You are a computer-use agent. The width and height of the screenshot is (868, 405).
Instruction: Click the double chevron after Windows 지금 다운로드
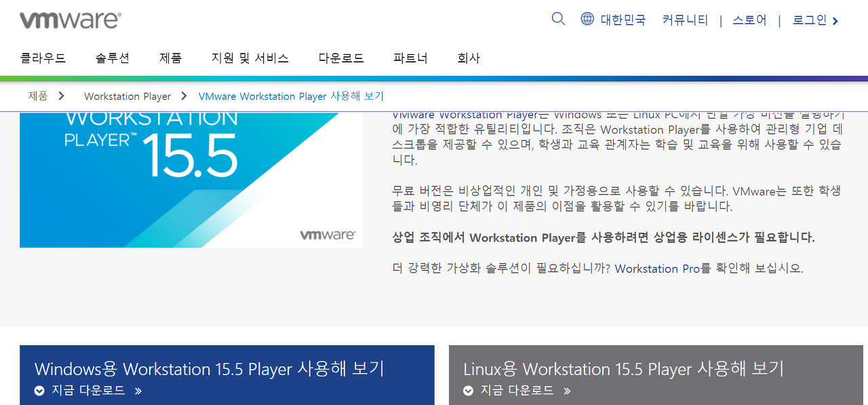(138, 391)
